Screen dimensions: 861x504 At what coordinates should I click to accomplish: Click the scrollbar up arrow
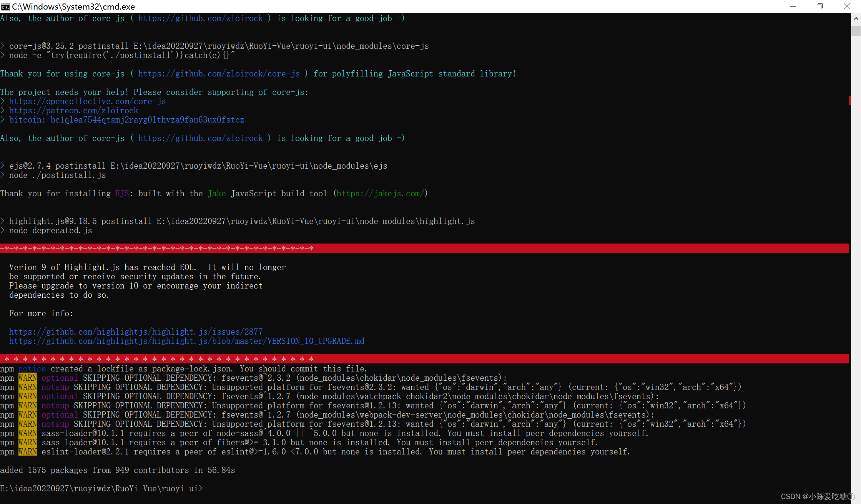point(856,18)
